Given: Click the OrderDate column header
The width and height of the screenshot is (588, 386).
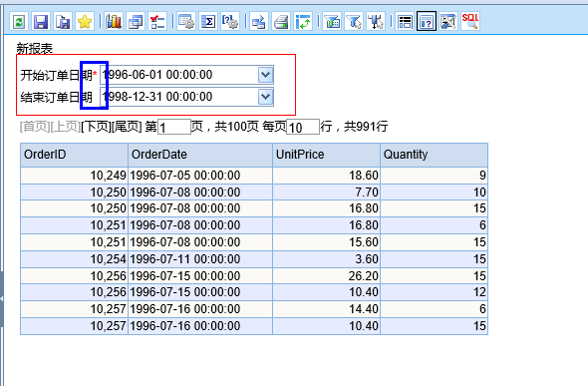Looking at the screenshot, I should (200, 155).
